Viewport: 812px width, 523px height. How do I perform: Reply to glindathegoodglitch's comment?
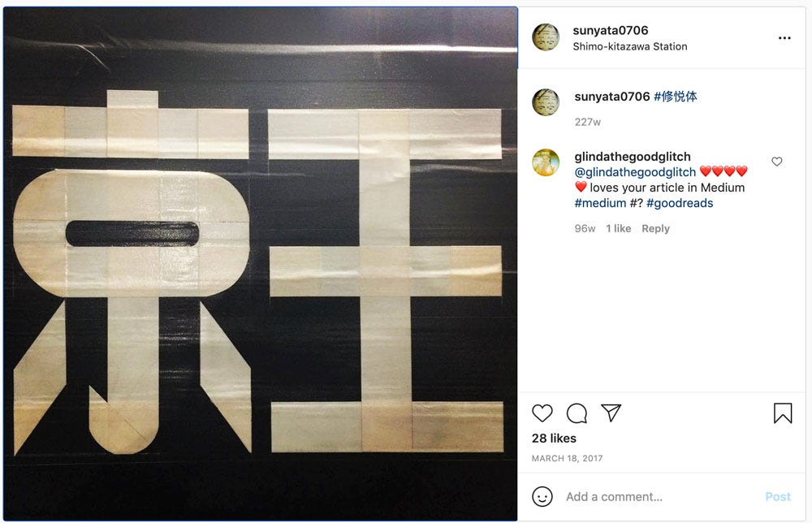pyautogui.click(x=655, y=229)
